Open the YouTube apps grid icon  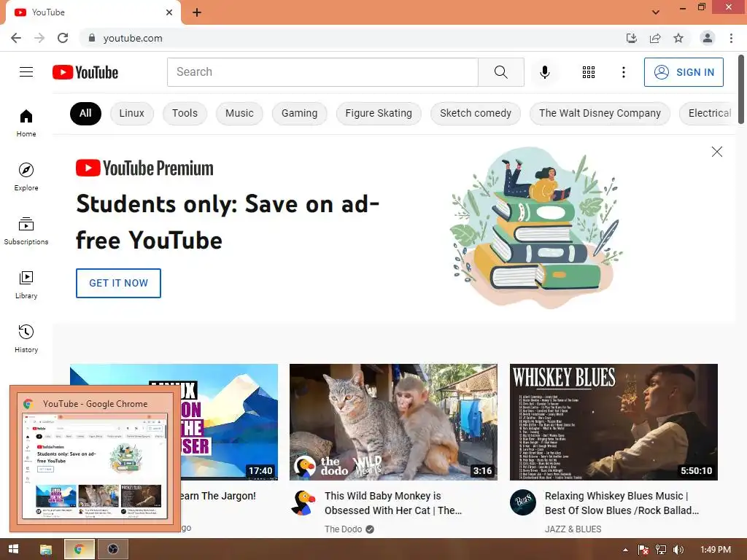tap(589, 72)
